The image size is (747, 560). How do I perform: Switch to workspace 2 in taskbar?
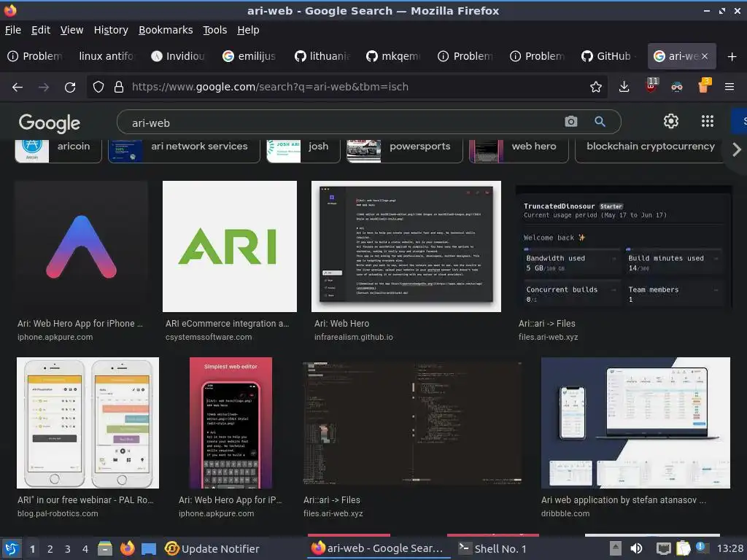click(50, 549)
